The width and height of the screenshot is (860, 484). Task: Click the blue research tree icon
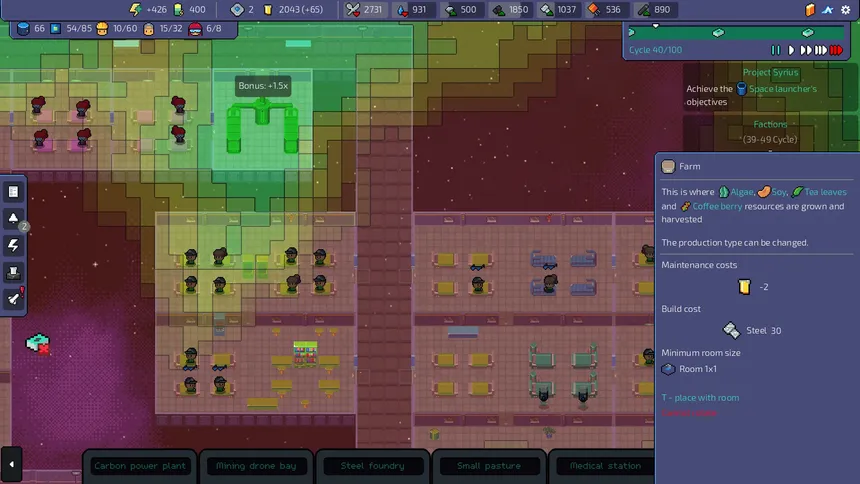(828, 9)
